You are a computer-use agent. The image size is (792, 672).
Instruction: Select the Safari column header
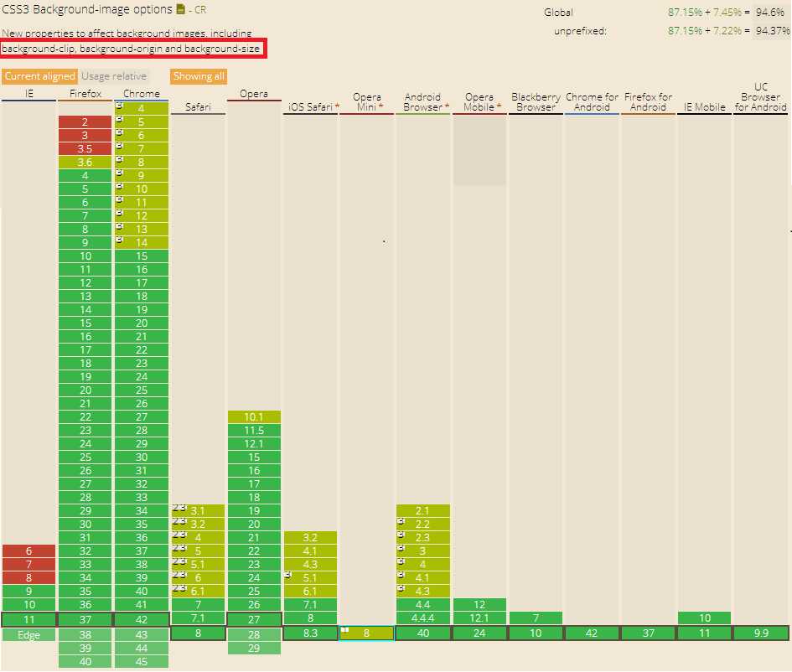click(x=198, y=107)
